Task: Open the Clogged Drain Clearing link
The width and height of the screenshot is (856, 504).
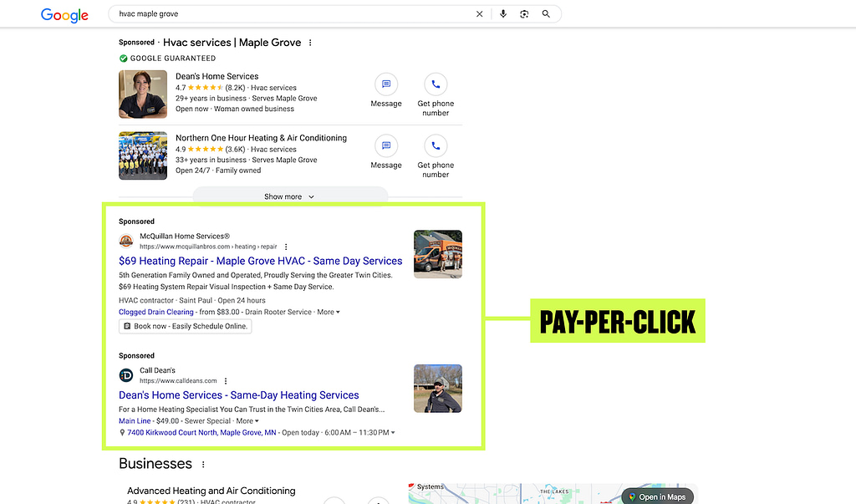Action: click(155, 311)
